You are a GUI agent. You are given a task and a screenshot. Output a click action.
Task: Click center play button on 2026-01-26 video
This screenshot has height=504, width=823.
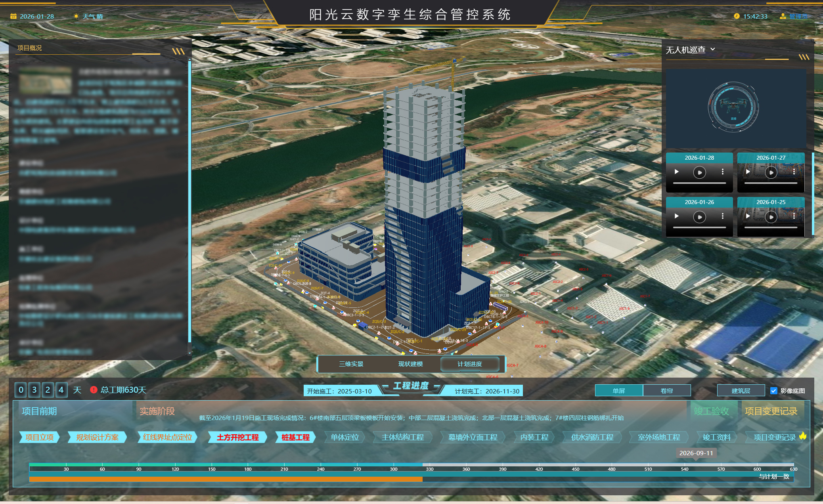pyautogui.click(x=699, y=217)
